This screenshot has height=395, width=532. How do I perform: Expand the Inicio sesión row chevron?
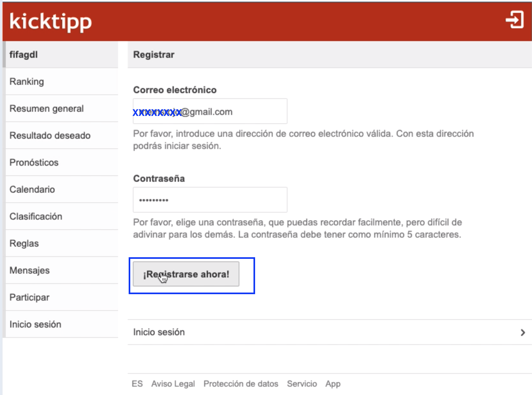coord(523,332)
